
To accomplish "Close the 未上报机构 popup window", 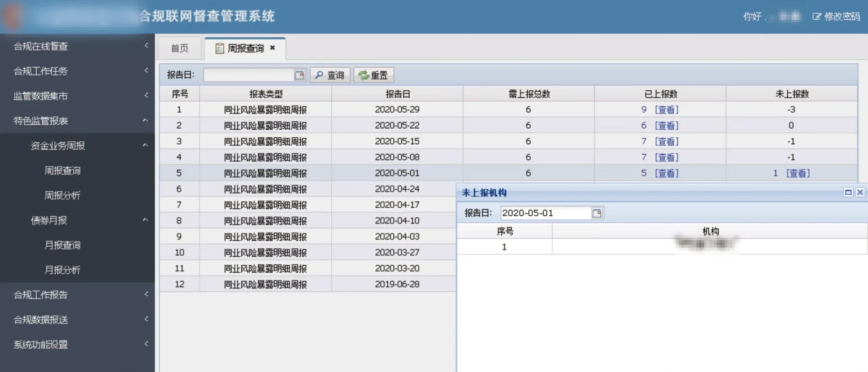I will 860,192.
